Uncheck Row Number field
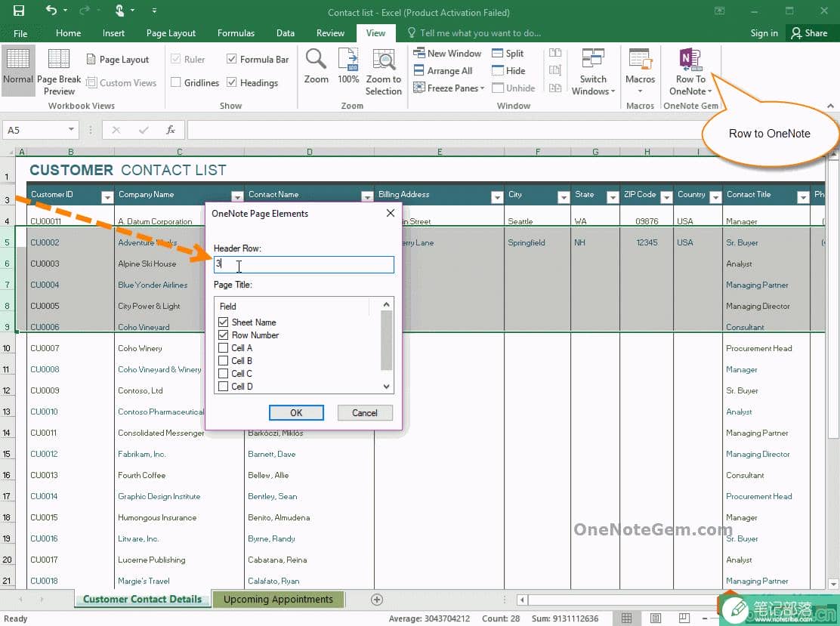840x626 pixels. coord(224,335)
